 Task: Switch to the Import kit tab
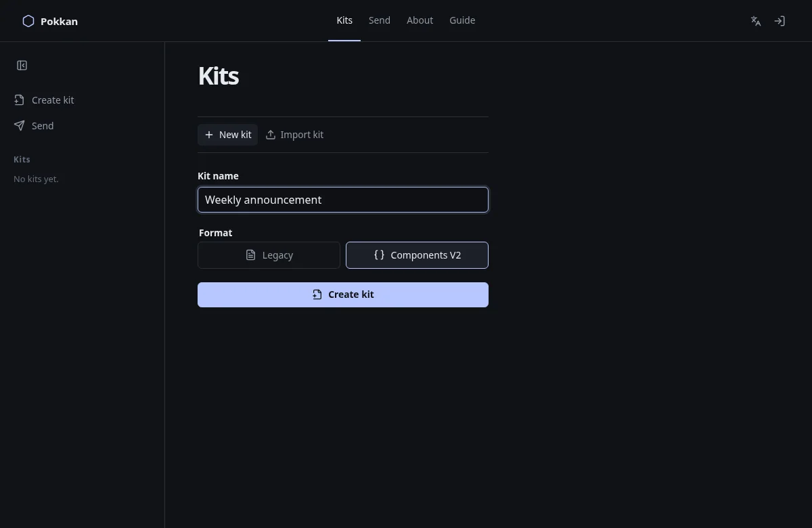(x=294, y=135)
